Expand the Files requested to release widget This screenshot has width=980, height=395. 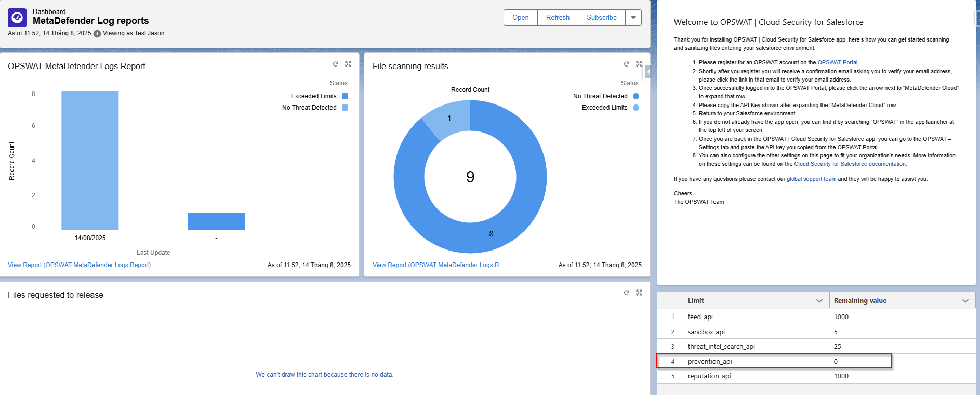639,293
